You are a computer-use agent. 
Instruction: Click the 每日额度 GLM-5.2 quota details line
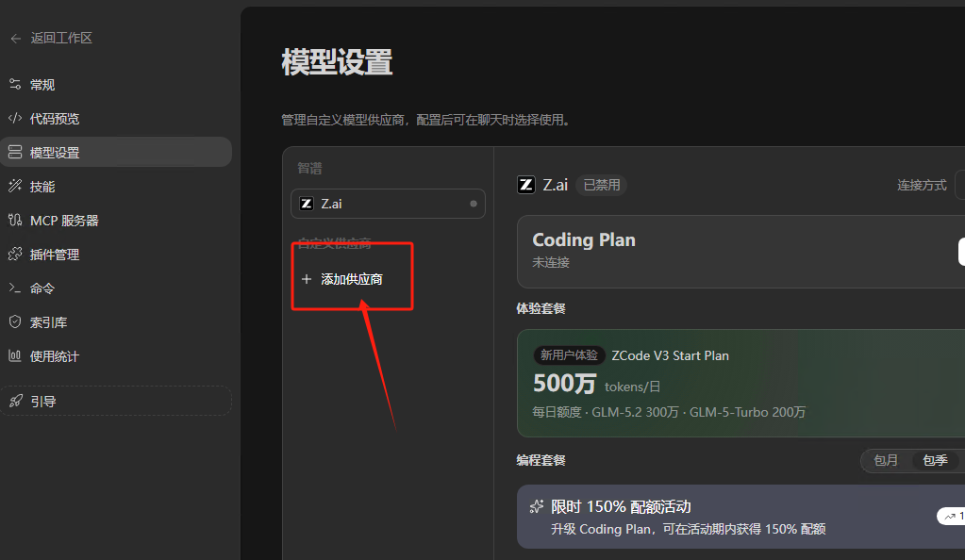pos(669,412)
